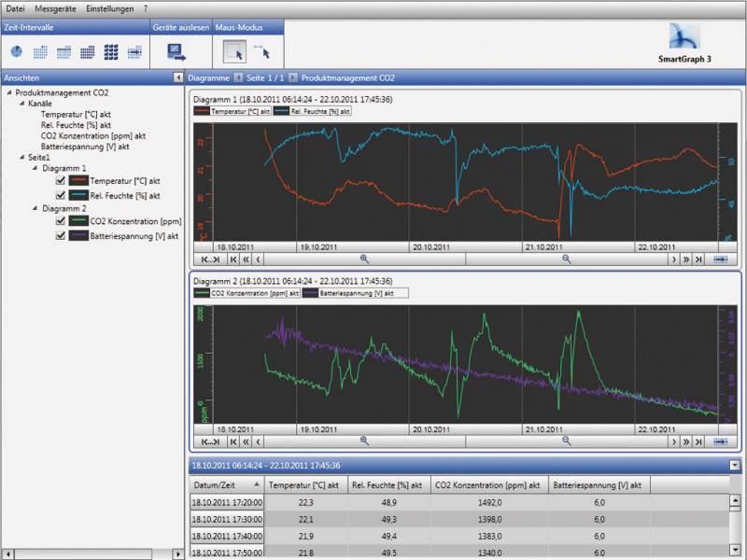
Task: Zoom in on Diagramm 2
Action: (x=364, y=441)
